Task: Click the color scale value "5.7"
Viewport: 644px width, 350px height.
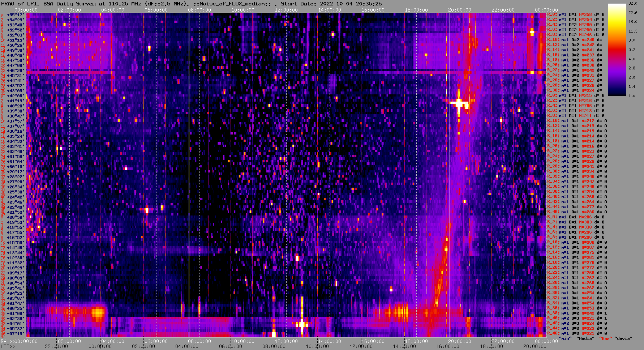Action: click(632, 50)
